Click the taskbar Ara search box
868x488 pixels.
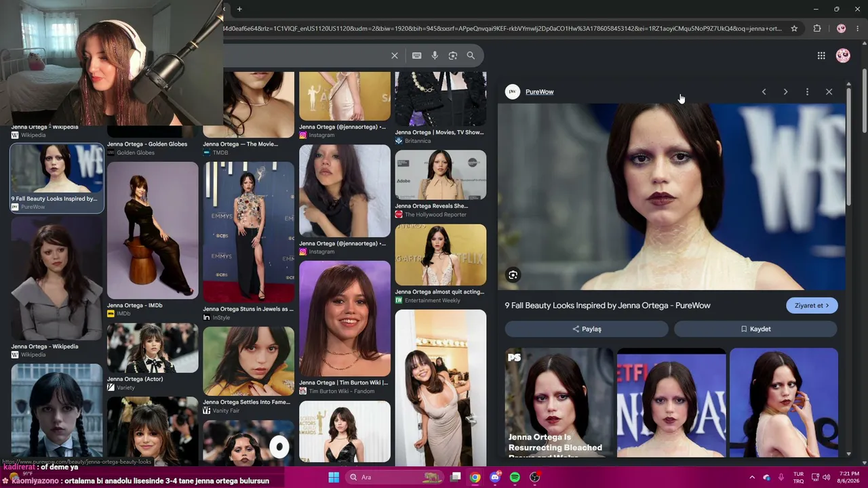pos(394,477)
